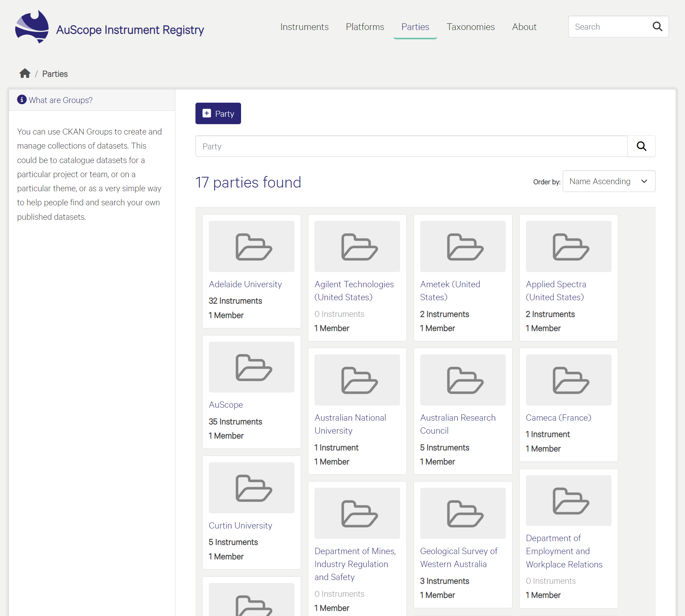Open the Taxonomies nav tab
The height and width of the screenshot is (616, 685).
tap(470, 27)
